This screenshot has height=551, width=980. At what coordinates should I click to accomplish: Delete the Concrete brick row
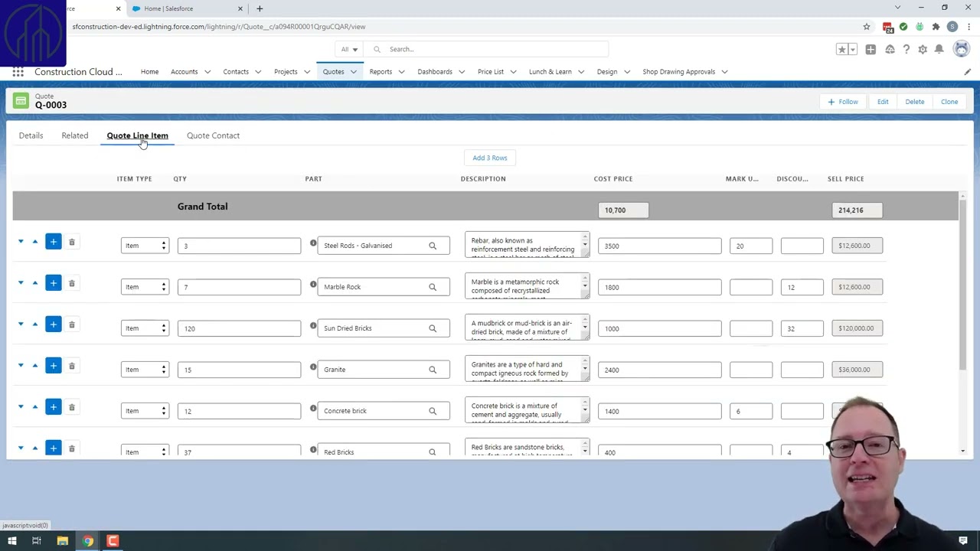click(72, 407)
